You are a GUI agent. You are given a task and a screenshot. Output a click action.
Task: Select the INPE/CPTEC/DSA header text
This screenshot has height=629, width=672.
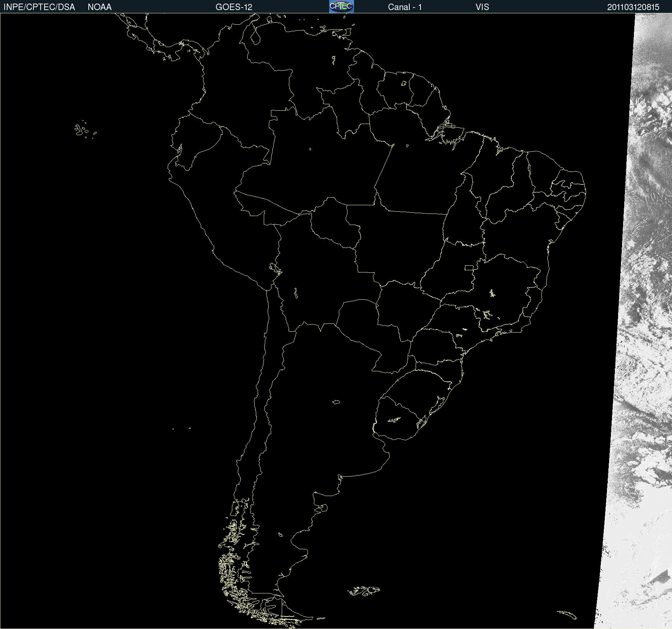(x=39, y=7)
